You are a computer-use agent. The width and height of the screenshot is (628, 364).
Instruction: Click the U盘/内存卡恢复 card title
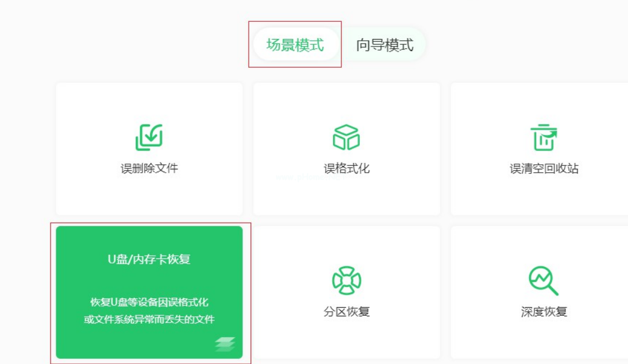149,259
